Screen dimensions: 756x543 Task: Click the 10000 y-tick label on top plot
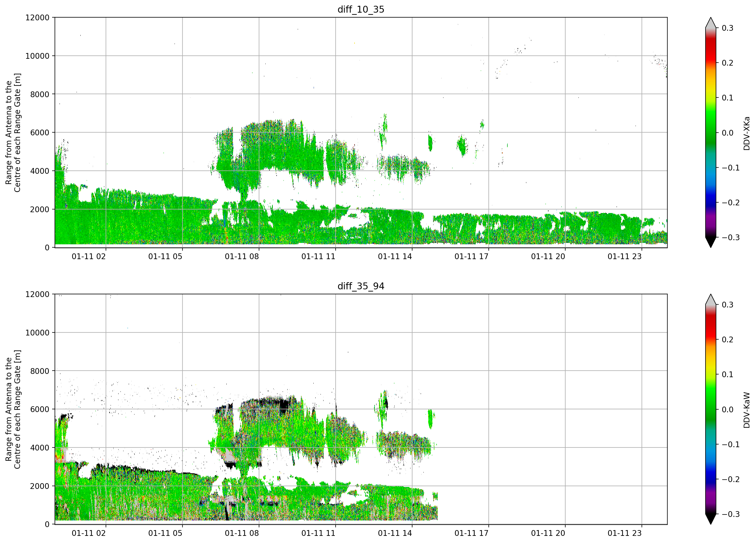(x=37, y=56)
